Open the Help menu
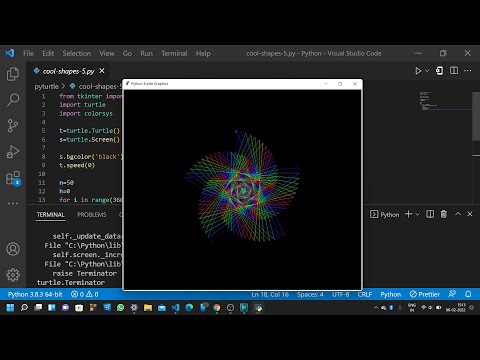Viewport: 480px width, 360px height. tap(203, 53)
